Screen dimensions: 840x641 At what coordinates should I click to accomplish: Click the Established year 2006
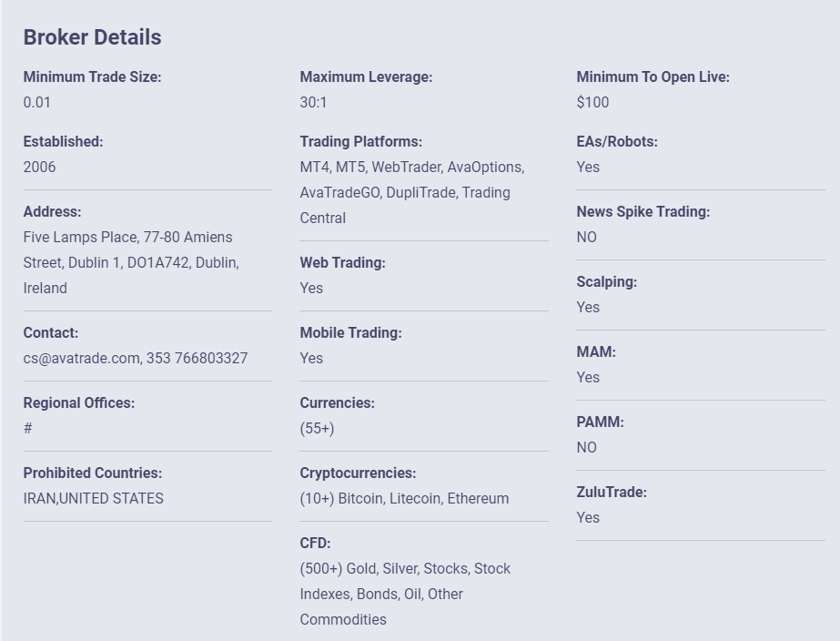pos(39,168)
